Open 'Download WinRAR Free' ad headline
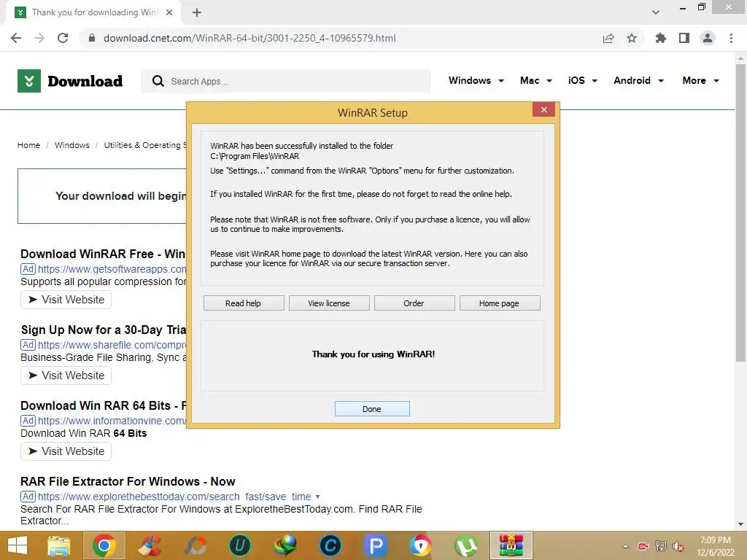Image resolution: width=747 pixels, height=560 pixels. coord(103,254)
